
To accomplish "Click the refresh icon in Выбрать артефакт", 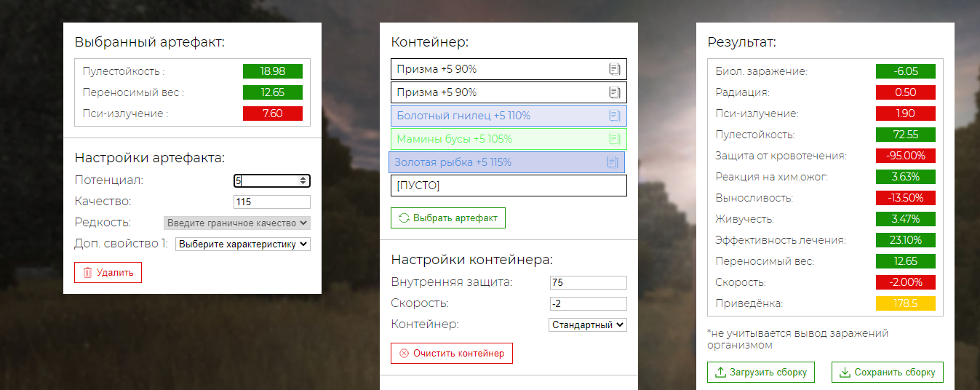I will (x=404, y=218).
